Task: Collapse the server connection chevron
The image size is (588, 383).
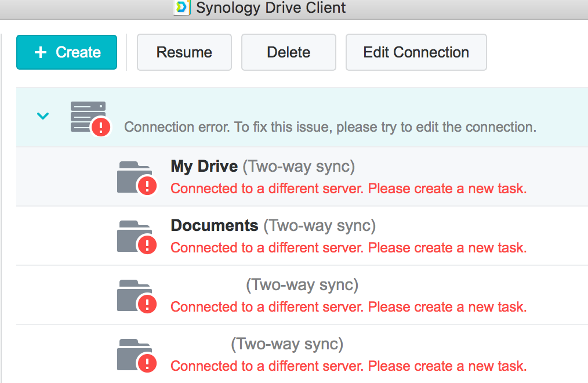Action: pyautogui.click(x=43, y=115)
